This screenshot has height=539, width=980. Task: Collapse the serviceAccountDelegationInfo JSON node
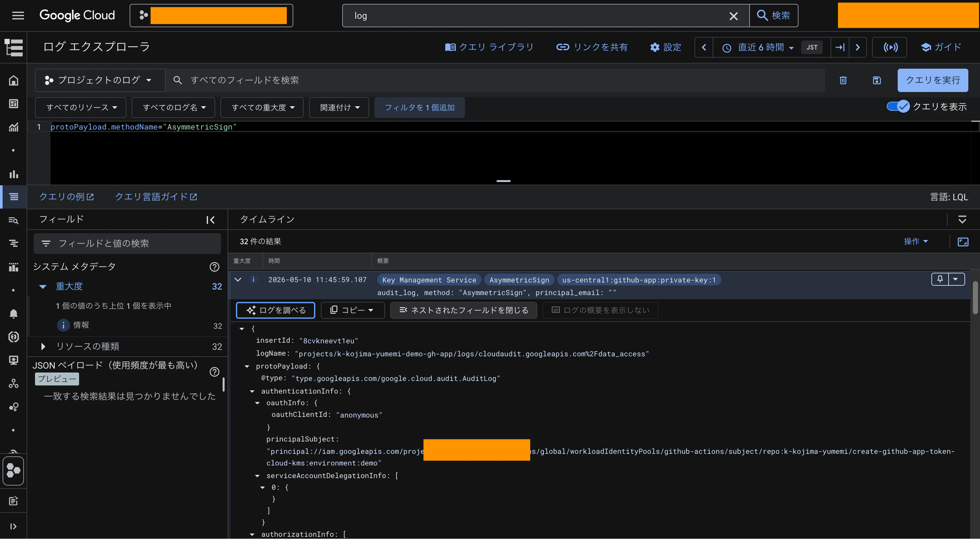click(x=257, y=476)
